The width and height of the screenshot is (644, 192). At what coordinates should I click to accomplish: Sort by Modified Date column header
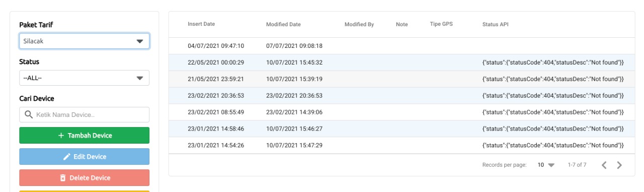(x=283, y=24)
